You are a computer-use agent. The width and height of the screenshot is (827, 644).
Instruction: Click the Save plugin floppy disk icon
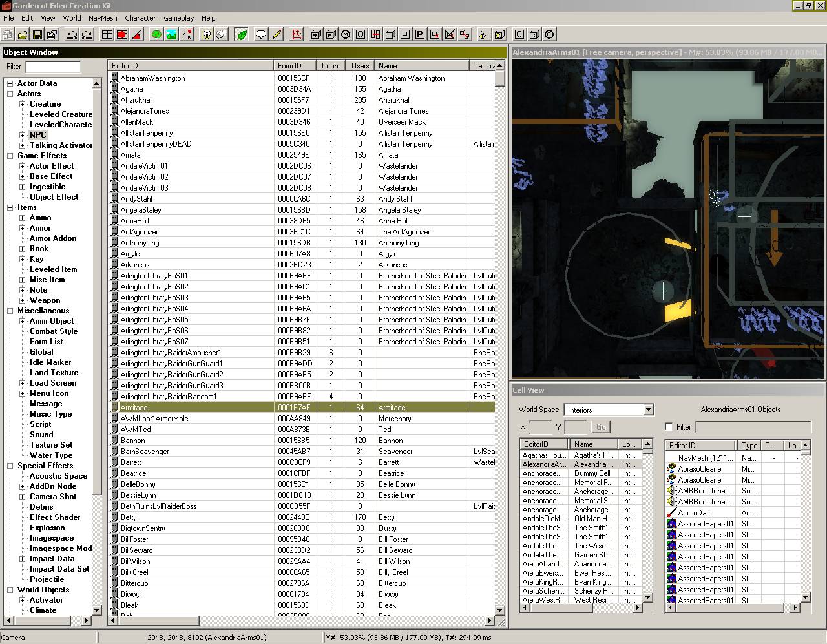point(37,34)
